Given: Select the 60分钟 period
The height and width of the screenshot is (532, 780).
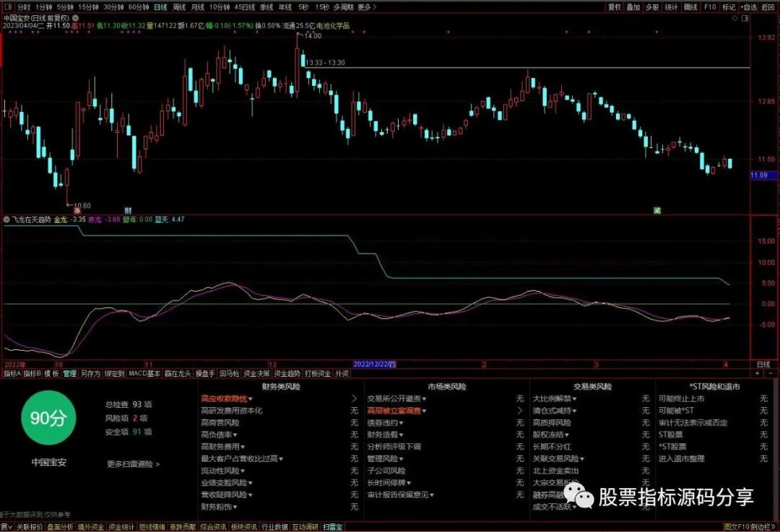Looking at the screenshot, I should (x=138, y=7).
